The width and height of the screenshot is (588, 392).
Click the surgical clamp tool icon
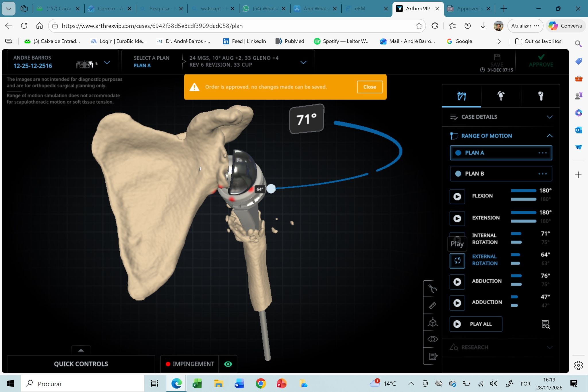[432, 288]
